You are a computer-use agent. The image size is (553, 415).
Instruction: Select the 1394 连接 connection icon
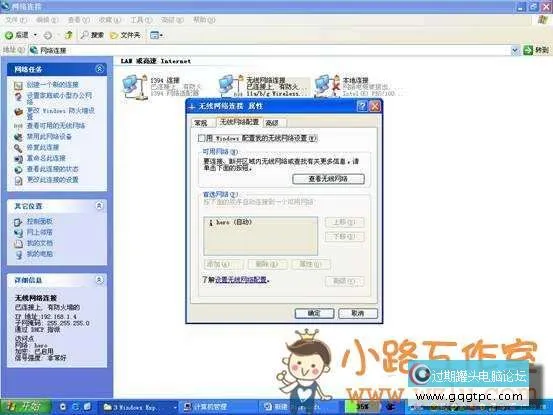pos(135,86)
